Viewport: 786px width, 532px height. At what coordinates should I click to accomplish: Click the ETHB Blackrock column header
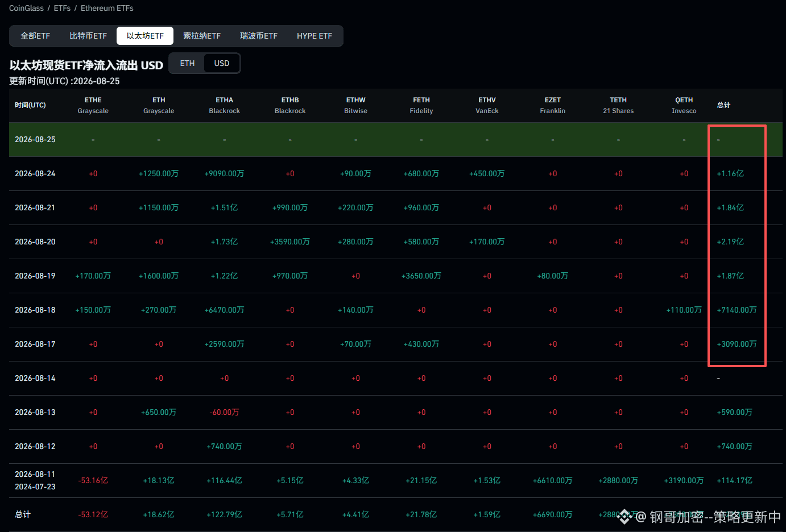(x=290, y=105)
